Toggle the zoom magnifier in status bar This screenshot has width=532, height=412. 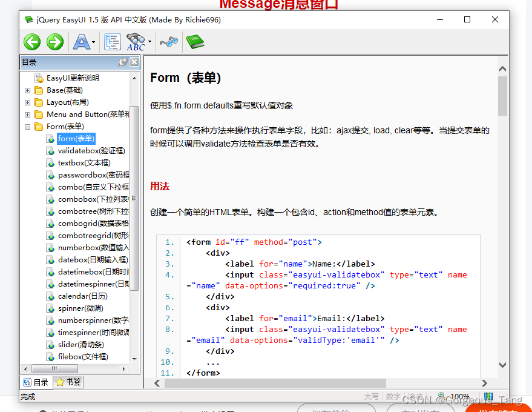coord(442,396)
